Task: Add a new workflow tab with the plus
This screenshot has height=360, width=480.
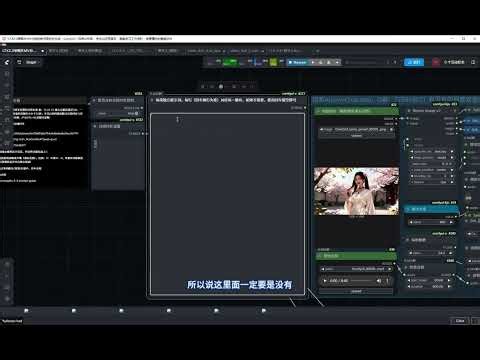Action: [x=317, y=51]
